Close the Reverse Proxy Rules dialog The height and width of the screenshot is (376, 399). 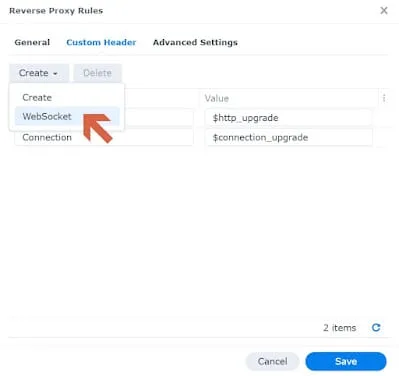click(384, 11)
